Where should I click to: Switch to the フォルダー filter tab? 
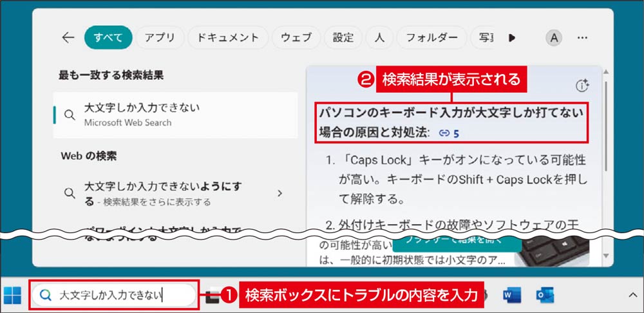pyautogui.click(x=431, y=38)
